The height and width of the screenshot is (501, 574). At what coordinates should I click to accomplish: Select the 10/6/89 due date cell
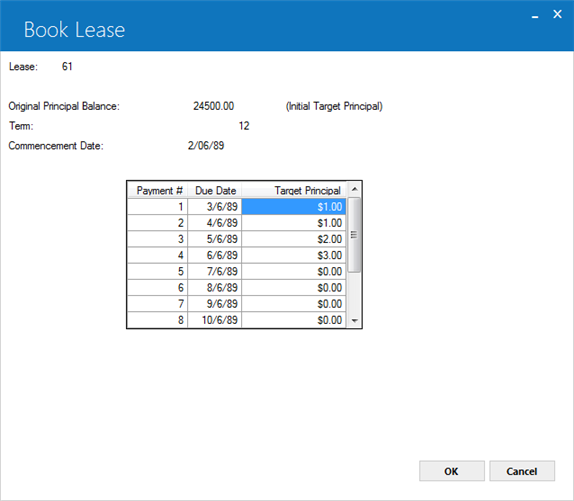pos(215,320)
